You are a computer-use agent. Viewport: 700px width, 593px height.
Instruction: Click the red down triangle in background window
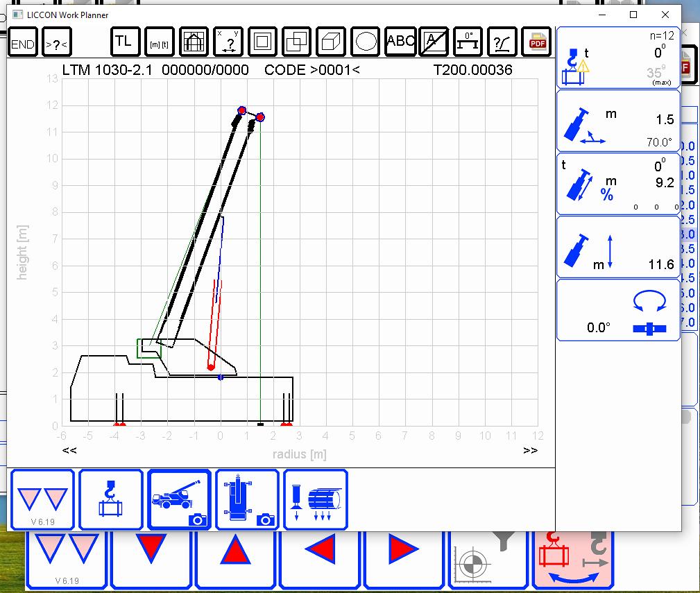[151, 548]
